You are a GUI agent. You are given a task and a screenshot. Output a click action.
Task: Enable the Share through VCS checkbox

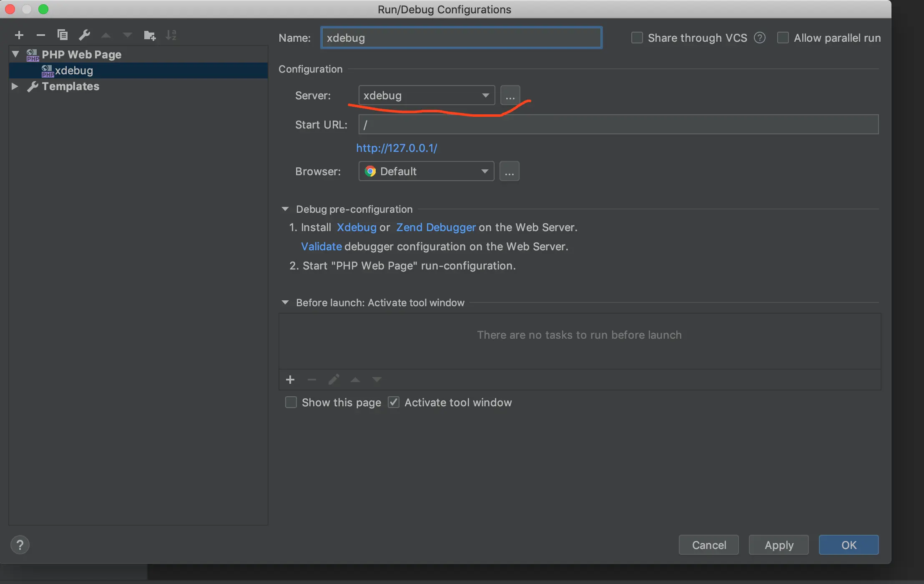coord(637,38)
